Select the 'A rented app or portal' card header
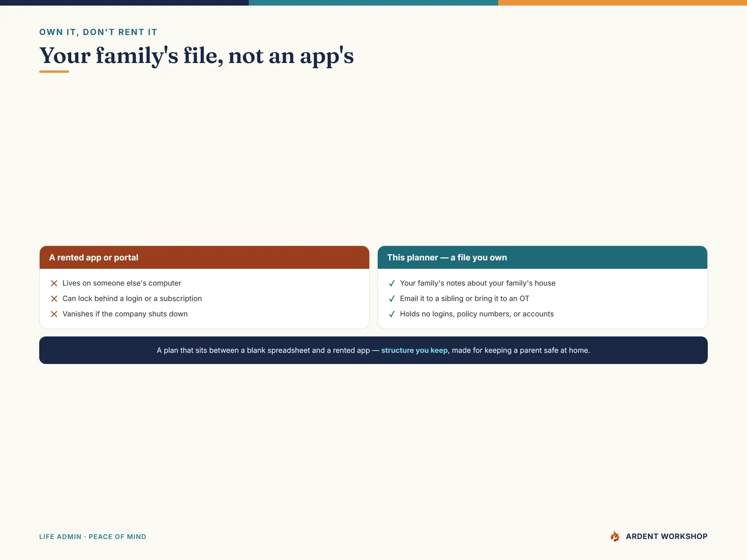 (204, 258)
